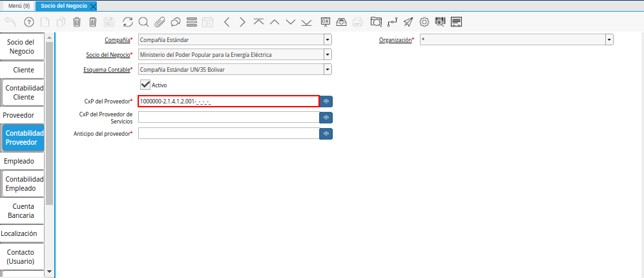Click the CxP del Proveedor account field
This screenshot has width=644, height=278.
tap(229, 101)
